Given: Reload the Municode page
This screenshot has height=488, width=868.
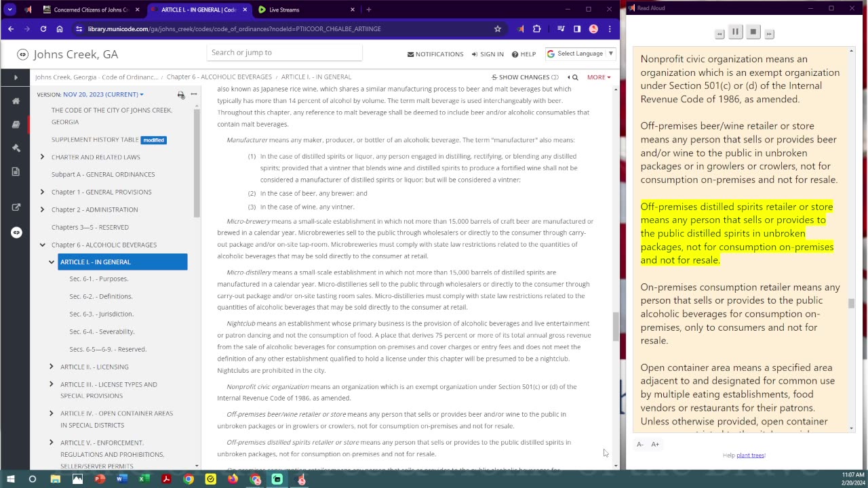Looking at the screenshot, I should pyautogui.click(x=43, y=29).
